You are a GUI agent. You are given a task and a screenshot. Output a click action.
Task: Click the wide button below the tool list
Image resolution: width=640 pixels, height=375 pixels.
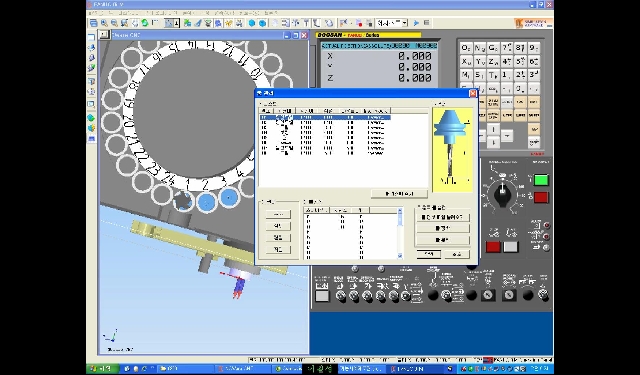pos(399,193)
